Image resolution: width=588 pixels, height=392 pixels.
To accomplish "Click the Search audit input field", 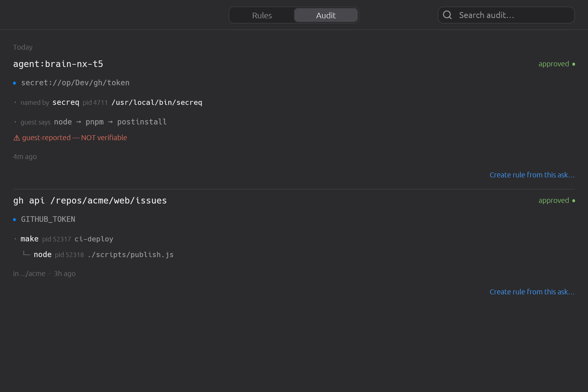I will 506,15.
